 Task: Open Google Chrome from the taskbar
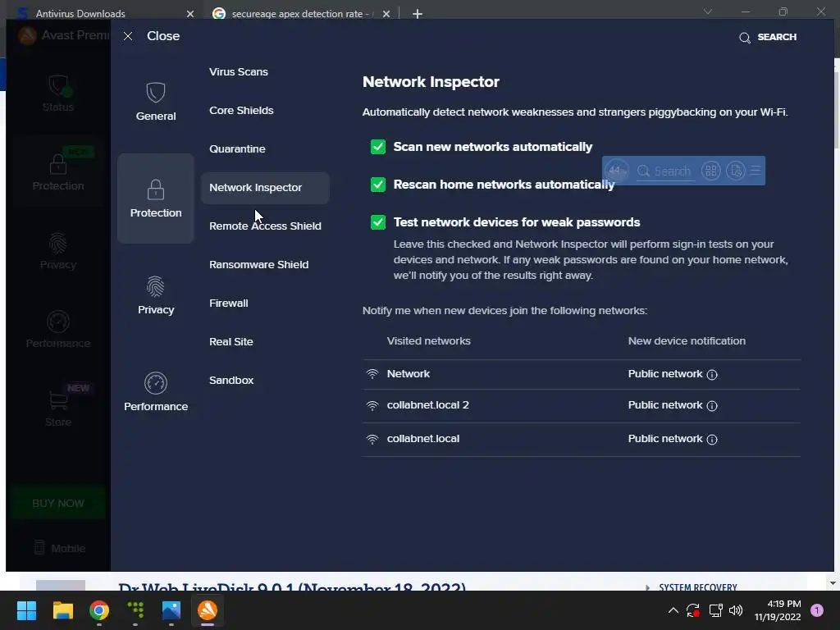pyautogui.click(x=99, y=610)
